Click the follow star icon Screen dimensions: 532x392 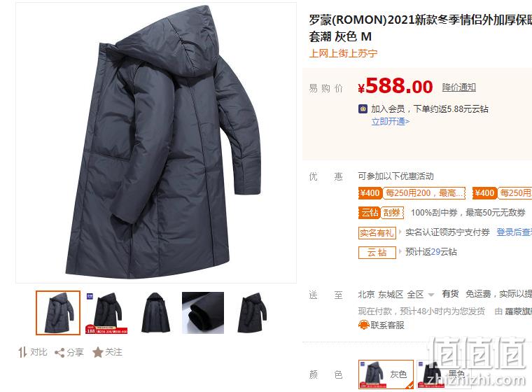98,352
